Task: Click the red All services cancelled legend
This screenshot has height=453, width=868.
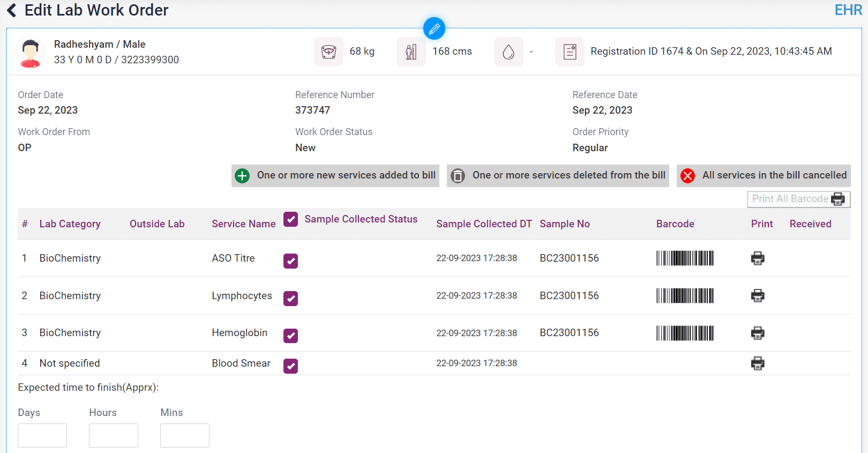Action: (x=764, y=176)
